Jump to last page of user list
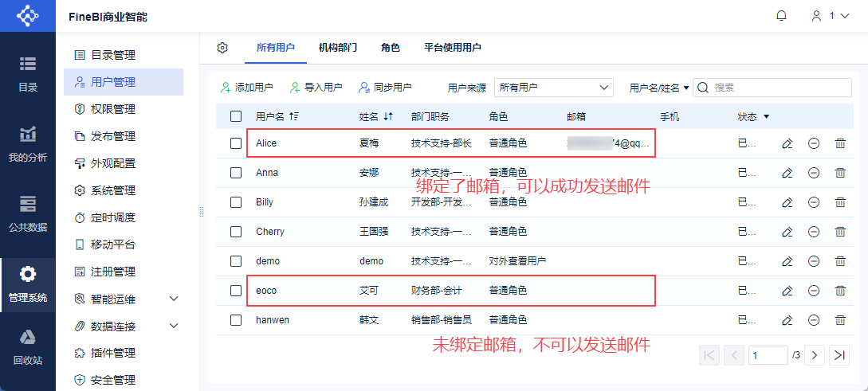 tap(839, 355)
